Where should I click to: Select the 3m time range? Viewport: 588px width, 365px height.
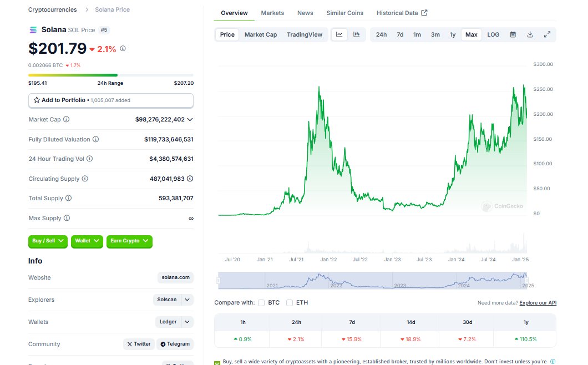pos(435,34)
